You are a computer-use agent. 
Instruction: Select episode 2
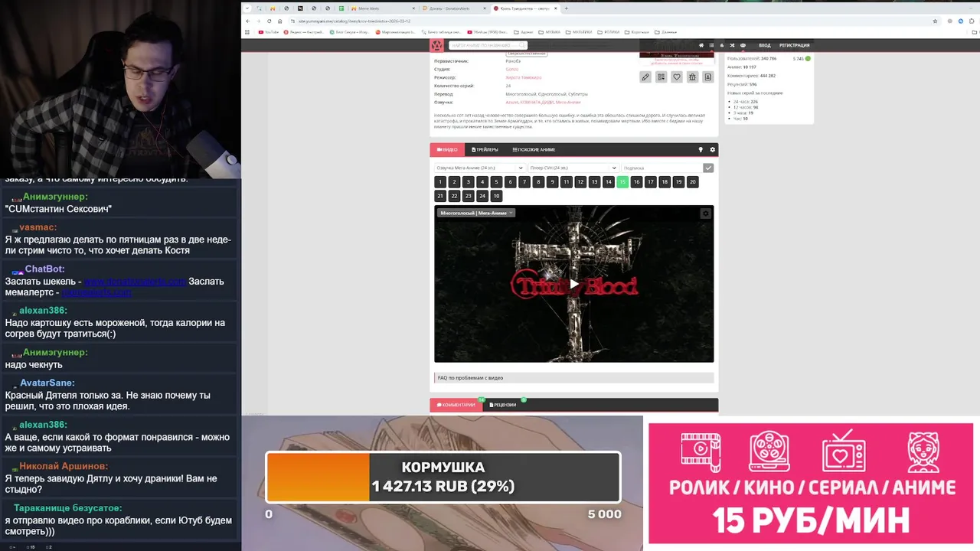point(454,182)
